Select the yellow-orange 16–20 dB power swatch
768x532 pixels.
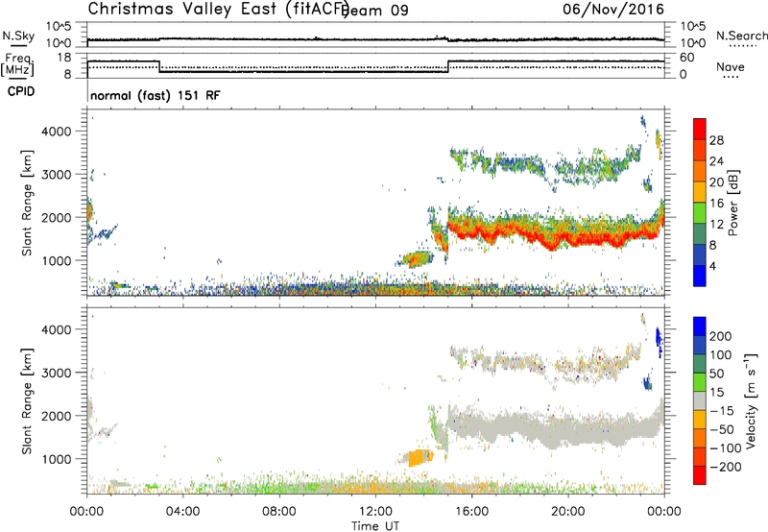(x=700, y=192)
